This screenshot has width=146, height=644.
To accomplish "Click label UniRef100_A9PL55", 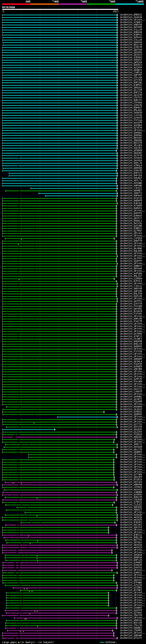I will pos(131,319).
